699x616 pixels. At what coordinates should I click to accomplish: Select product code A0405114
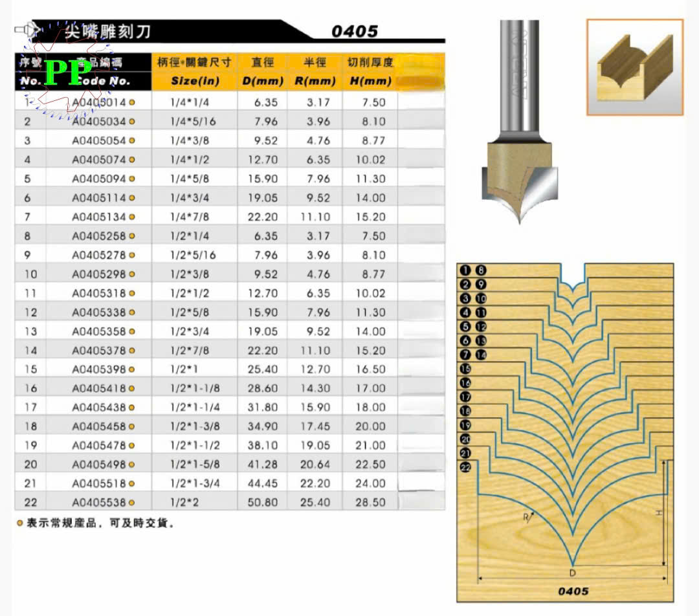click(99, 198)
